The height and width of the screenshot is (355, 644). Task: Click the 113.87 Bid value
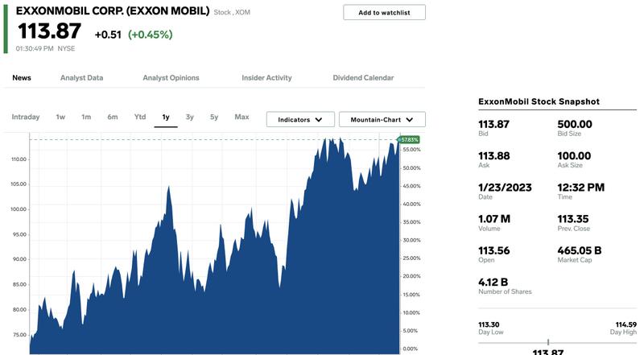point(493,124)
